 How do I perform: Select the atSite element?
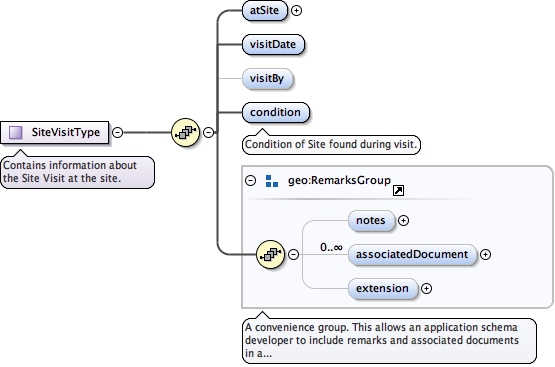tap(264, 10)
